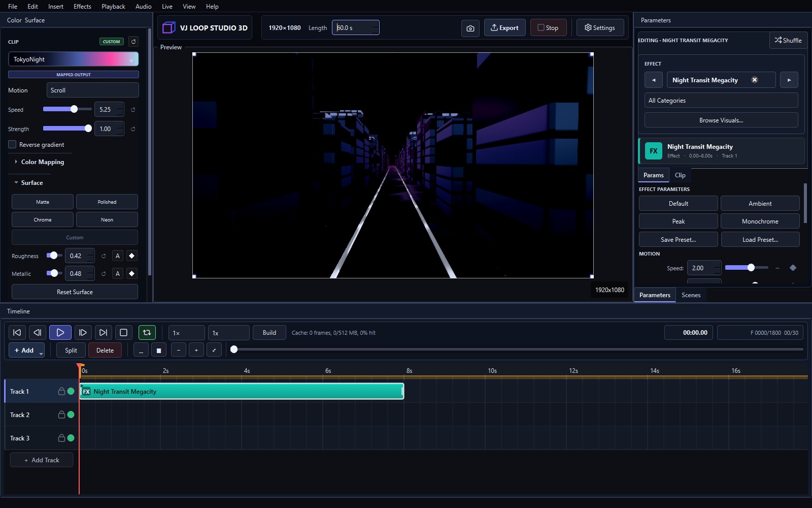Add a Roughness keyframe with the diamond icon
This screenshot has width=812, height=508.
(132, 256)
